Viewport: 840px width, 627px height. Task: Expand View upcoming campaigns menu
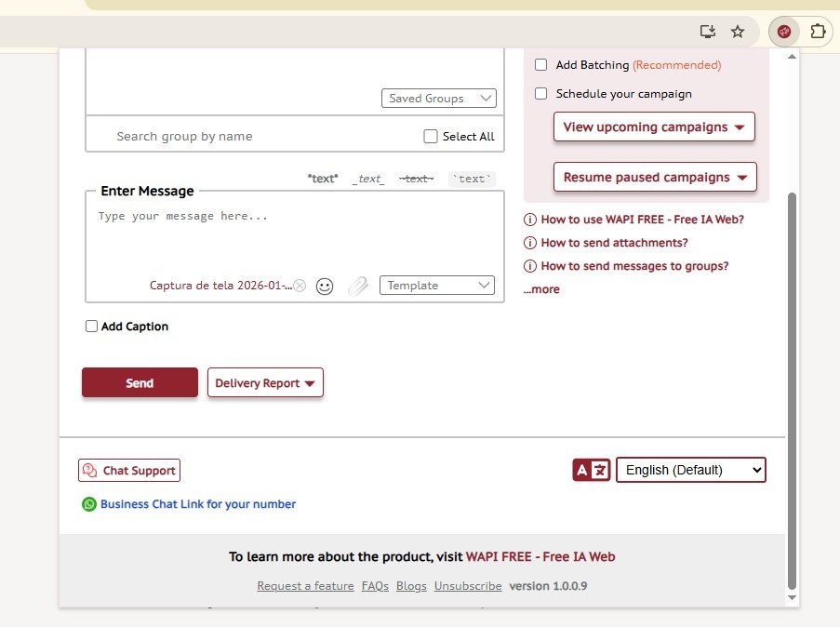click(654, 127)
